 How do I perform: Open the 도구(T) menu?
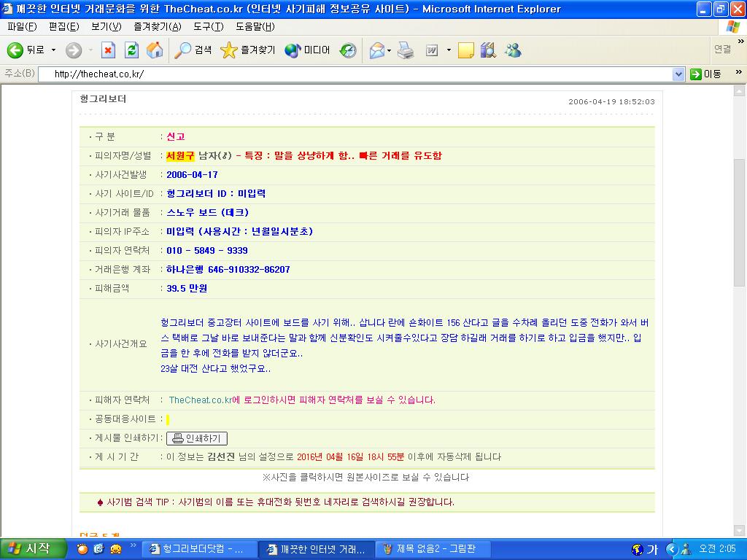(x=208, y=27)
